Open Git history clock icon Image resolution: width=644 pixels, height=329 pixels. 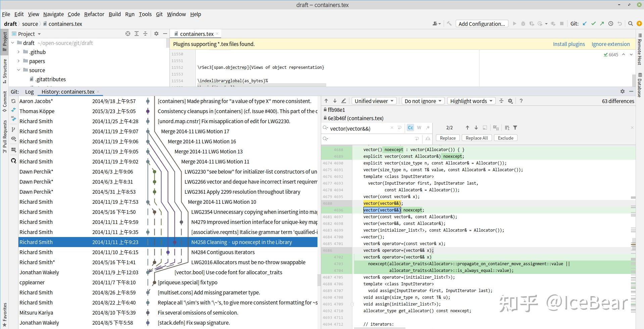(611, 23)
